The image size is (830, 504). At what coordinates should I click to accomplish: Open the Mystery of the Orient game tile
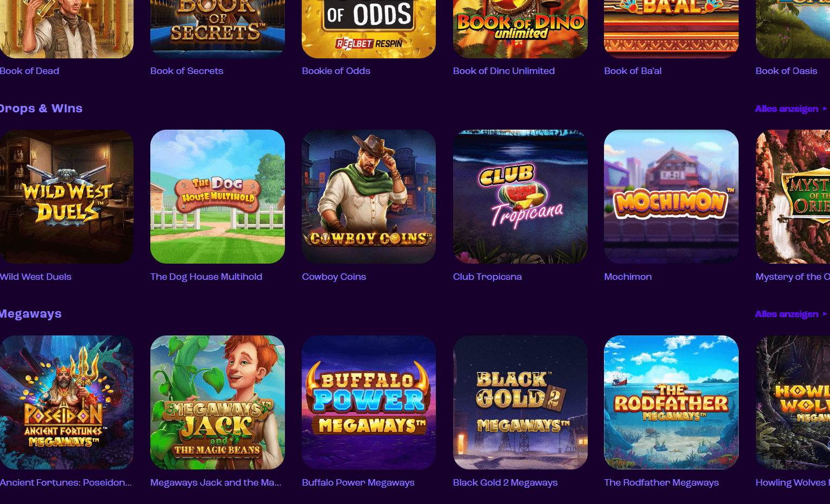[x=793, y=197]
